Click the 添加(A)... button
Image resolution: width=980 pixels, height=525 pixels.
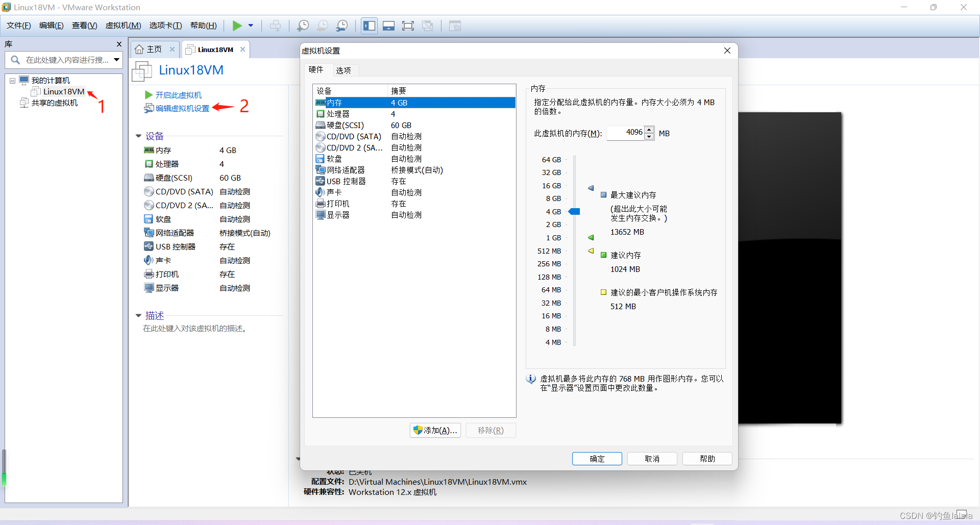(x=435, y=430)
